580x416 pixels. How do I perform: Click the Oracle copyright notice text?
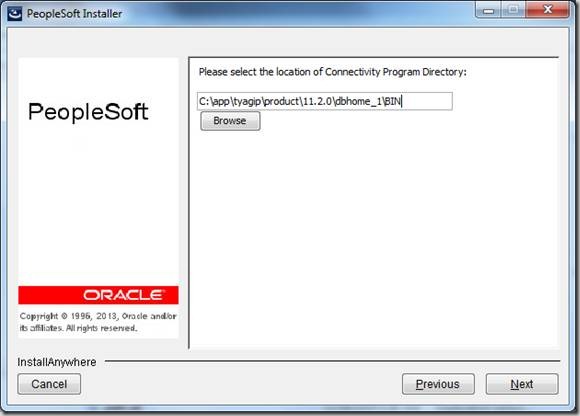click(x=98, y=322)
